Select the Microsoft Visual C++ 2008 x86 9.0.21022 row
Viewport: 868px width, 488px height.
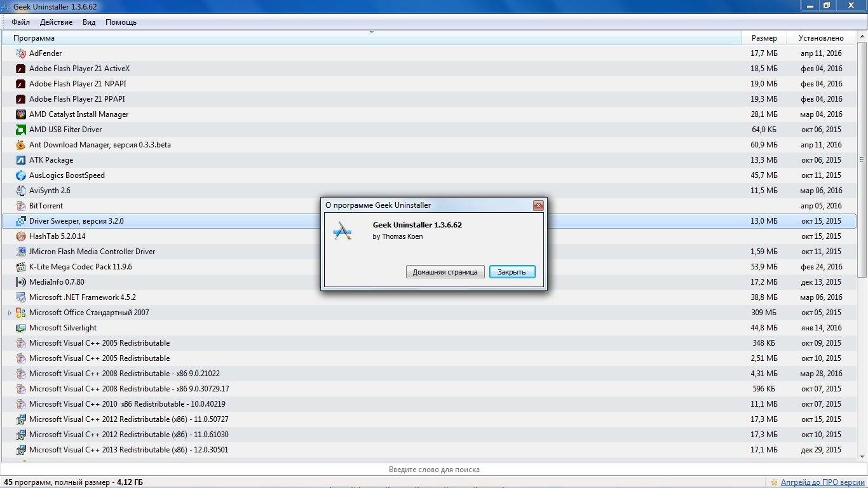coord(429,374)
